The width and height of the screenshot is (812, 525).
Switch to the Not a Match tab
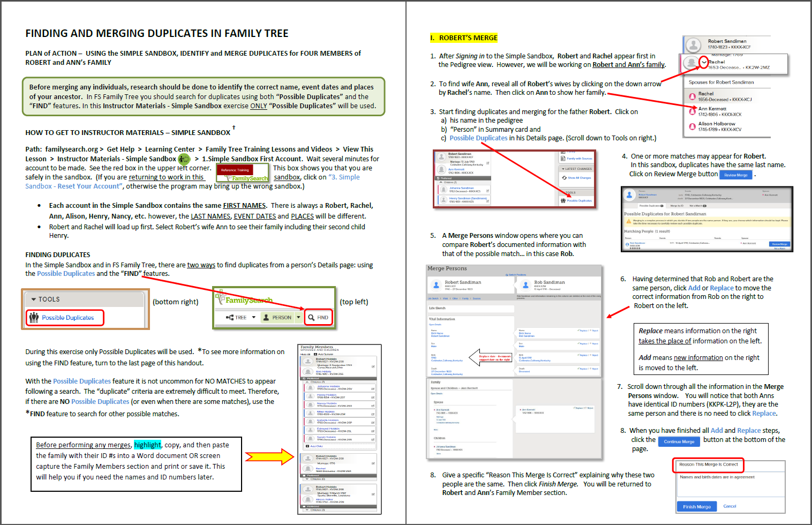tap(698, 206)
